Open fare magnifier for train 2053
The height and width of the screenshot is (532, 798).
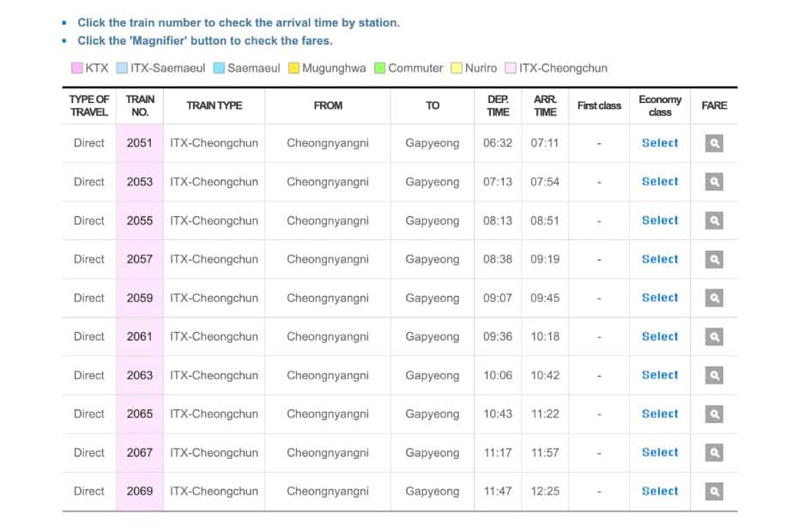(x=714, y=182)
